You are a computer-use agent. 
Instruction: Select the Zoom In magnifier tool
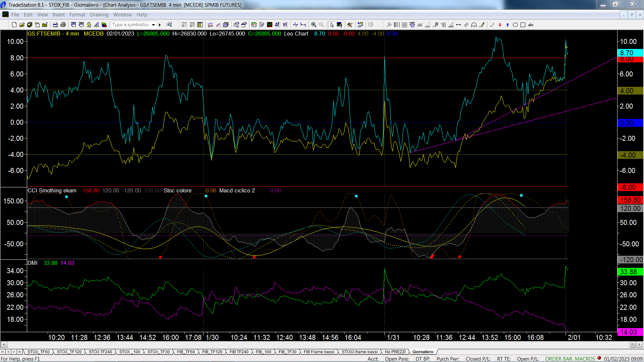[x=314, y=25]
